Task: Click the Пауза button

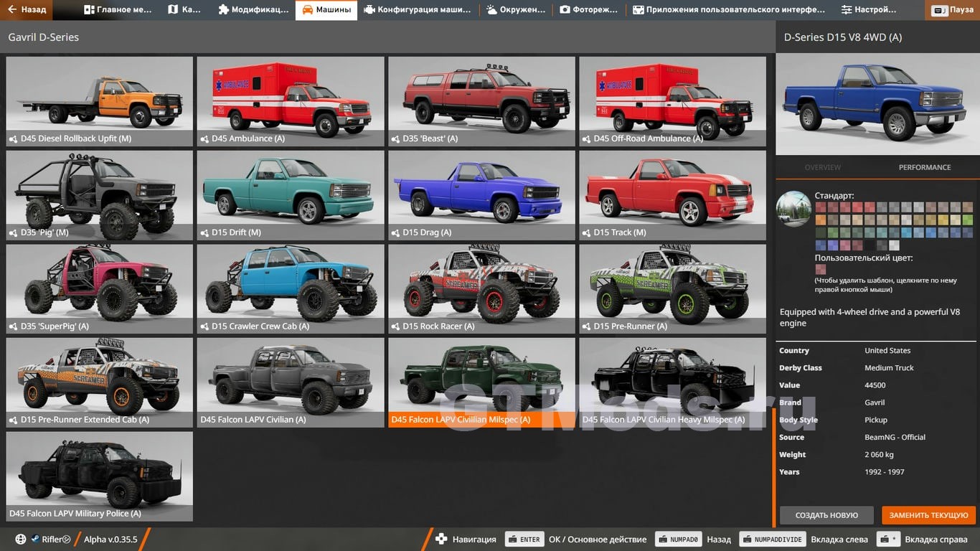Action: click(953, 10)
